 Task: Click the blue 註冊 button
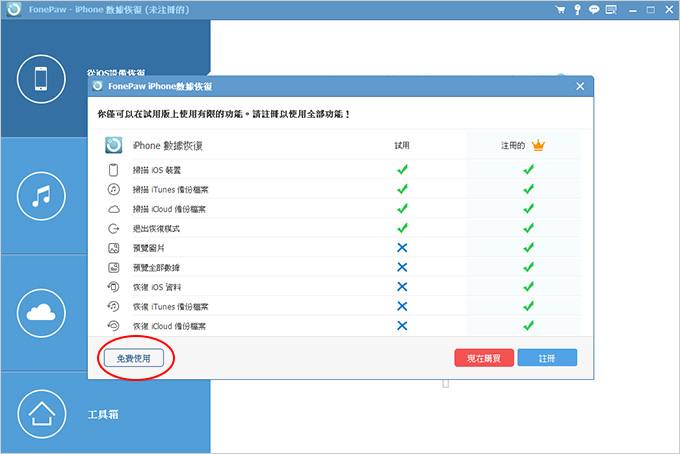click(x=547, y=358)
